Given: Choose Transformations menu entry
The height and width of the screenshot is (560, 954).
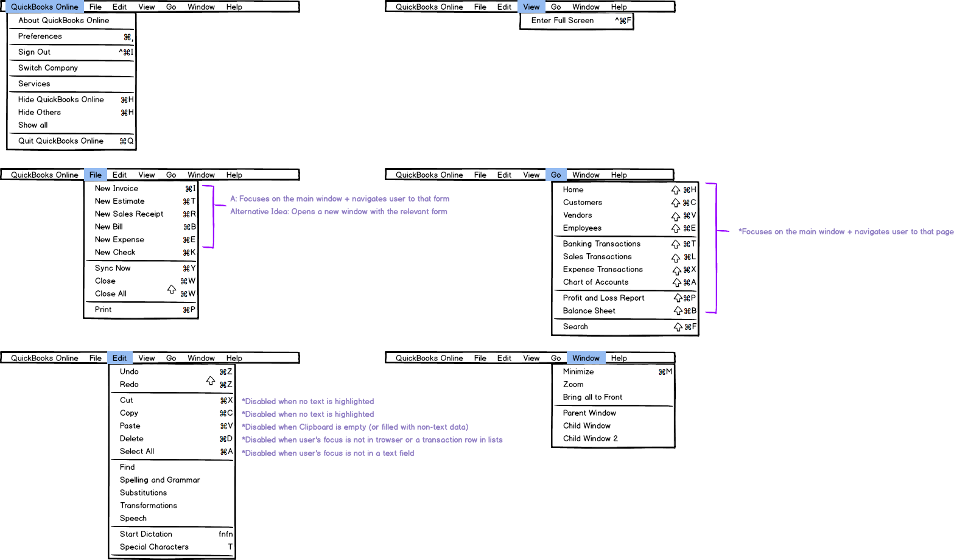Looking at the screenshot, I should 172,505.
